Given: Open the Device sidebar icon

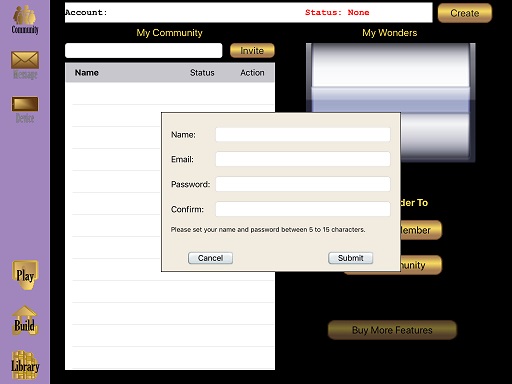Looking at the screenshot, I should (x=25, y=110).
